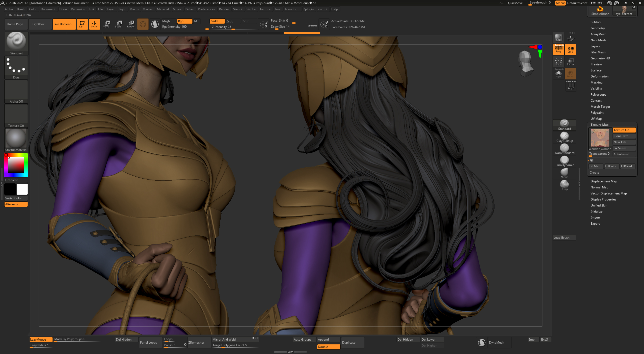This screenshot has width=644, height=354.
Task: Toggle Persp perspective view
Action: 558,49
